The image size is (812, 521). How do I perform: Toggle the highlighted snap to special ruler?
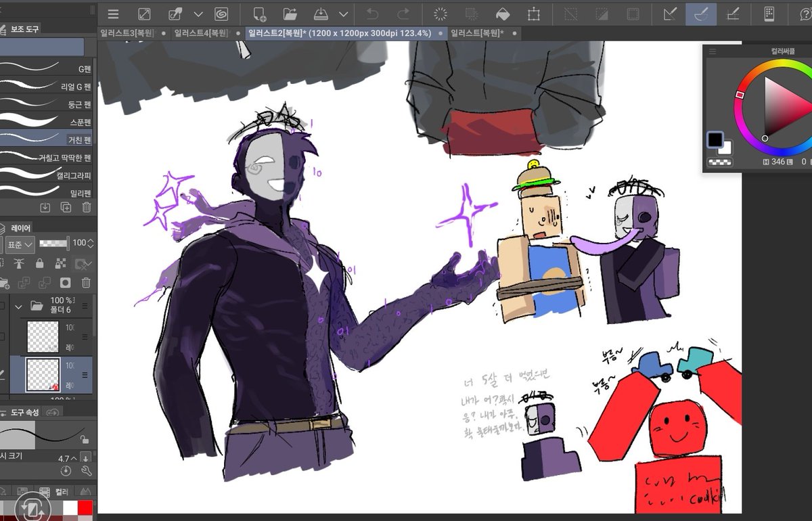[x=701, y=14]
